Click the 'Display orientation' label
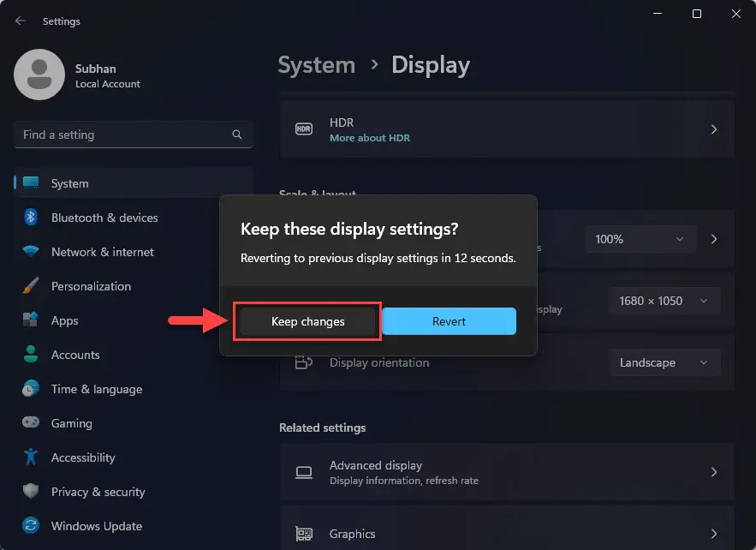This screenshot has width=756, height=550. (379, 362)
